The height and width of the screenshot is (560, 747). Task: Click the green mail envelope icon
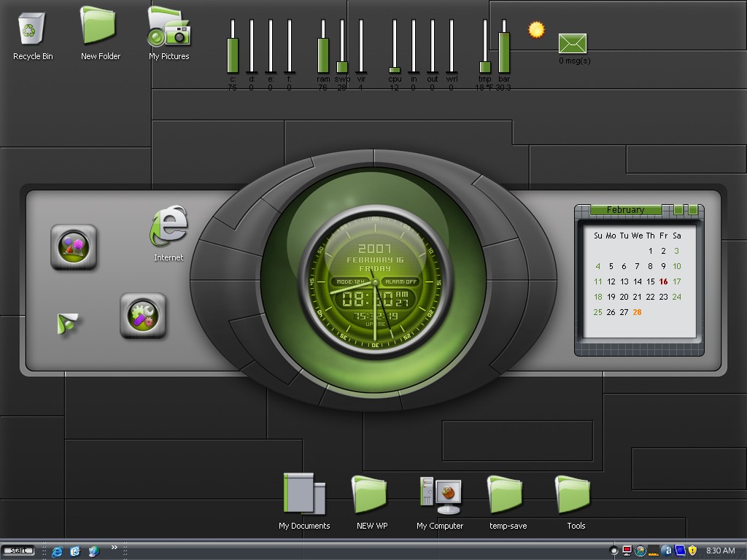tap(572, 44)
